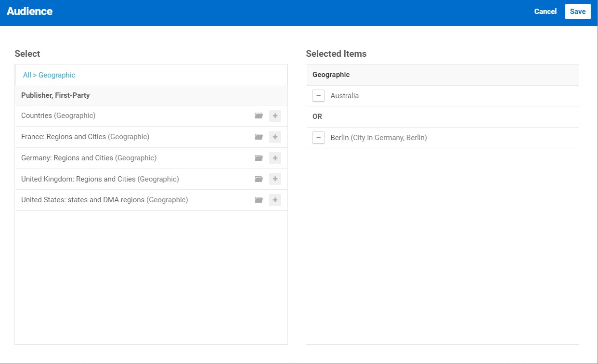Screen dimensions: 598x364
Task: Add United Kingdom targeting via plus icon
Action: 275,179
